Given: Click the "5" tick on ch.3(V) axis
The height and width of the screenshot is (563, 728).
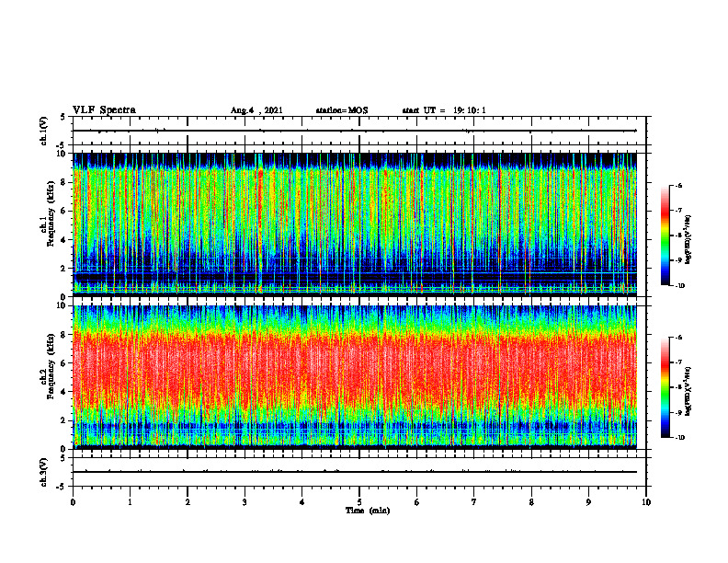Looking at the screenshot, I should coord(63,458).
